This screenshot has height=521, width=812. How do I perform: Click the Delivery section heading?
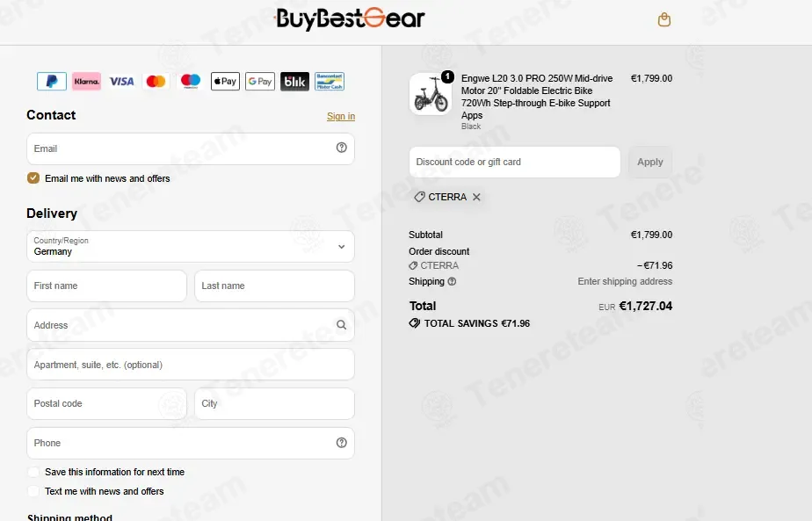coord(52,213)
